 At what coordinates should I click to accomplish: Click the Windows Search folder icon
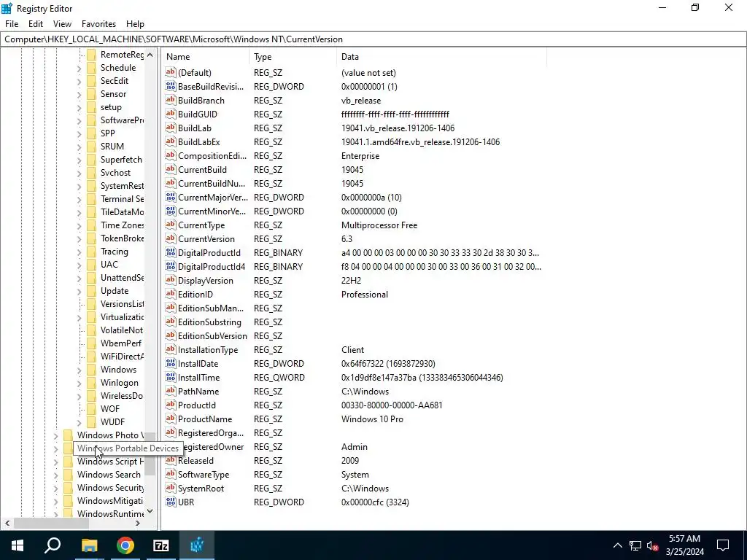pos(68,475)
